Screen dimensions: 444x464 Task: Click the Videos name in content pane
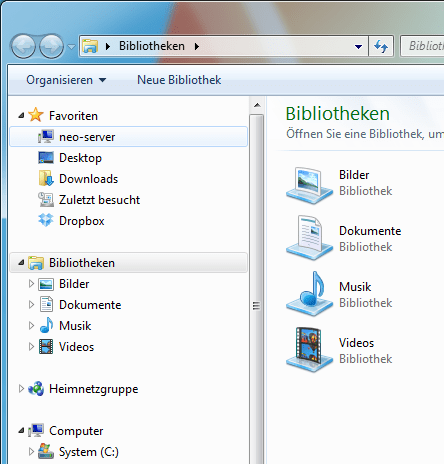click(x=356, y=343)
